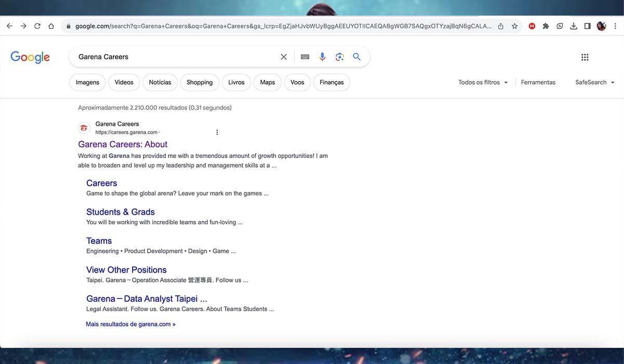
Task: Reload the current page
Action: pos(37,26)
